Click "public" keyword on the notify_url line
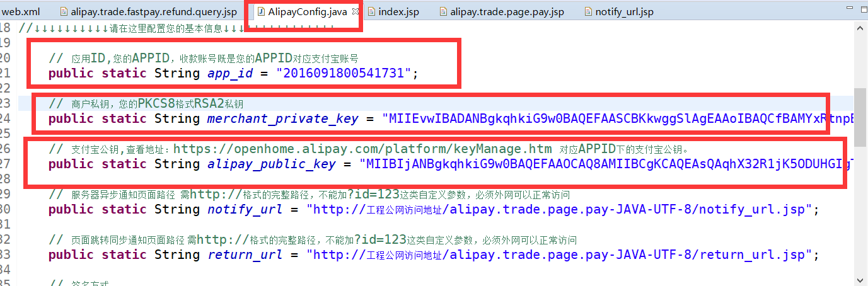This screenshot has height=286, width=868. coord(71,209)
